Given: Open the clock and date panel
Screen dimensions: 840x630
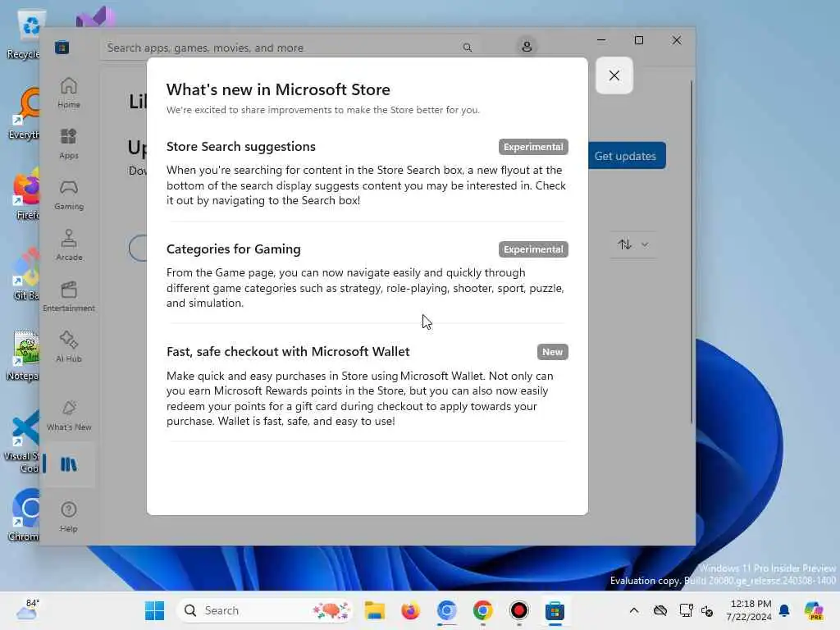Looking at the screenshot, I should 749,610.
